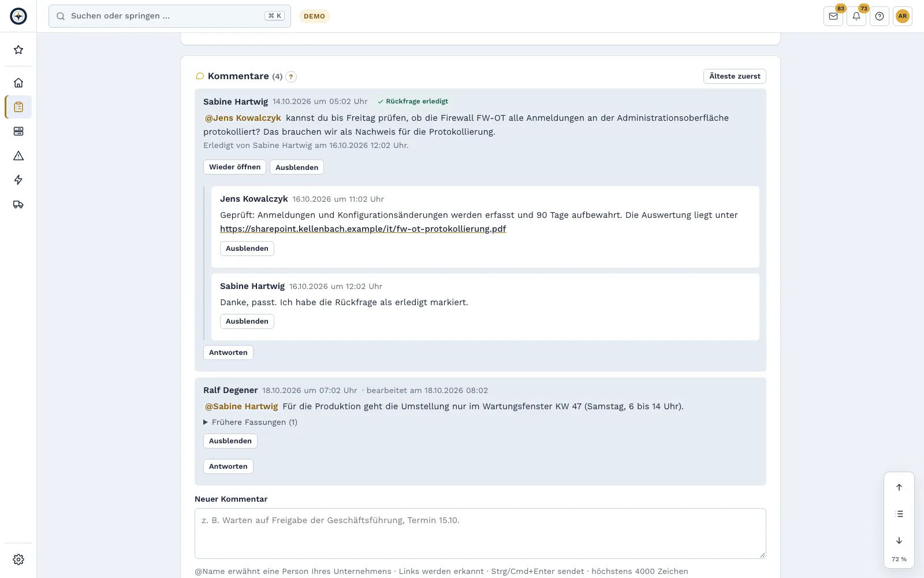Reply to Ralf Degener's comment
The image size is (924, 578).
(228, 466)
